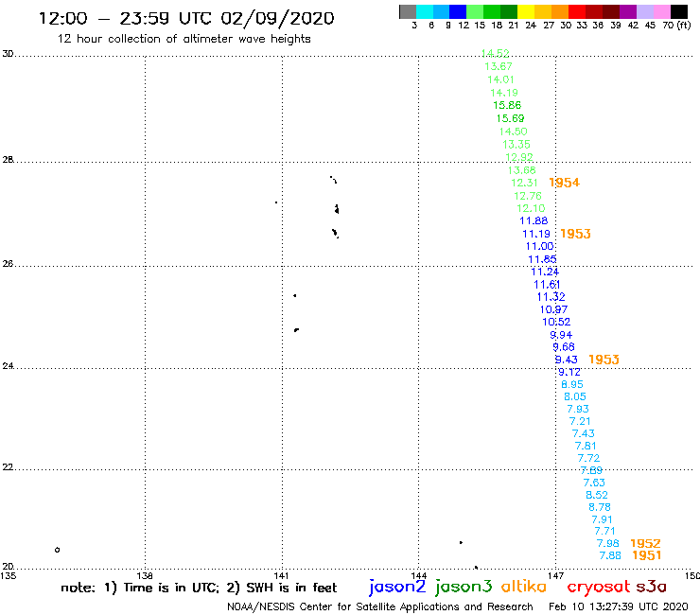Click the 11.00 wave height value
This screenshot has width=700, height=615.
(x=540, y=246)
